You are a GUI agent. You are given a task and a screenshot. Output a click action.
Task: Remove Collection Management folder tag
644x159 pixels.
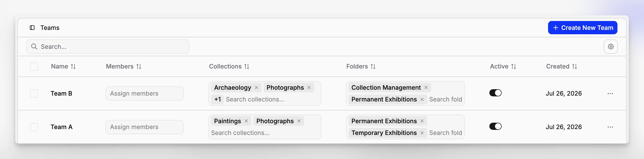[x=426, y=87]
